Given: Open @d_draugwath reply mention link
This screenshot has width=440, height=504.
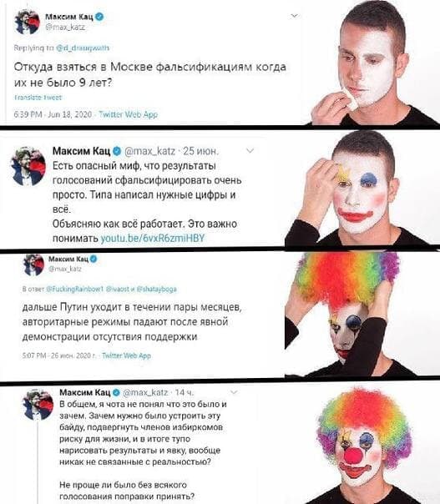Looking at the screenshot, I should coord(83,48).
